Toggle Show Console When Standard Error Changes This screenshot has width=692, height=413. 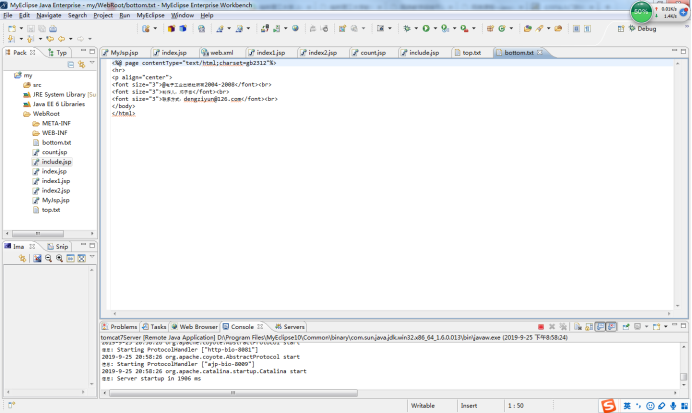pyautogui.click(x=611, y=327)
